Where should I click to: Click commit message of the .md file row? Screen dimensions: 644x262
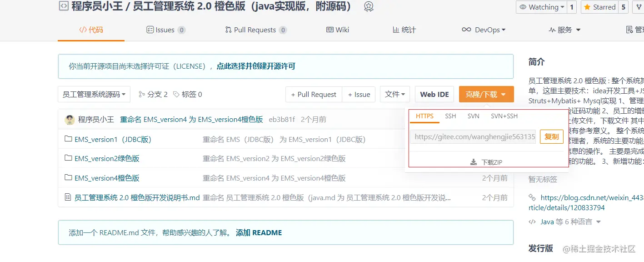327,197
